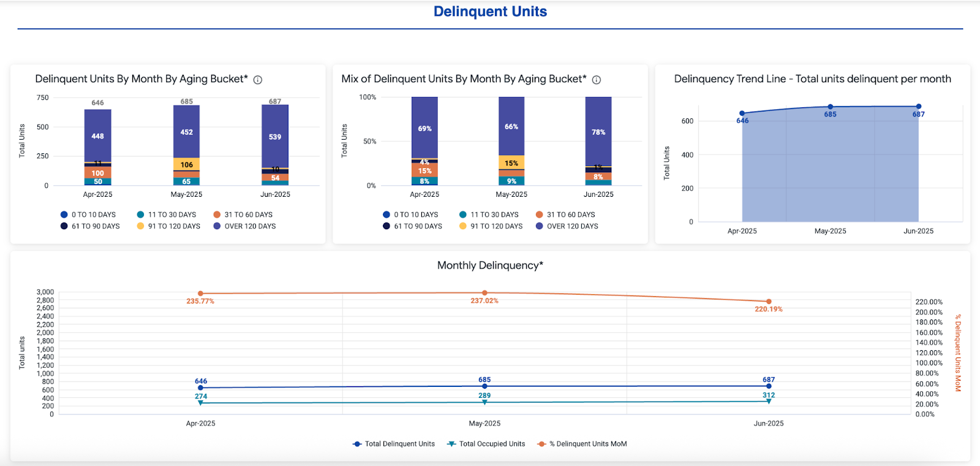
Task: Click the Delinquent Units page heading
Action: 490,12
